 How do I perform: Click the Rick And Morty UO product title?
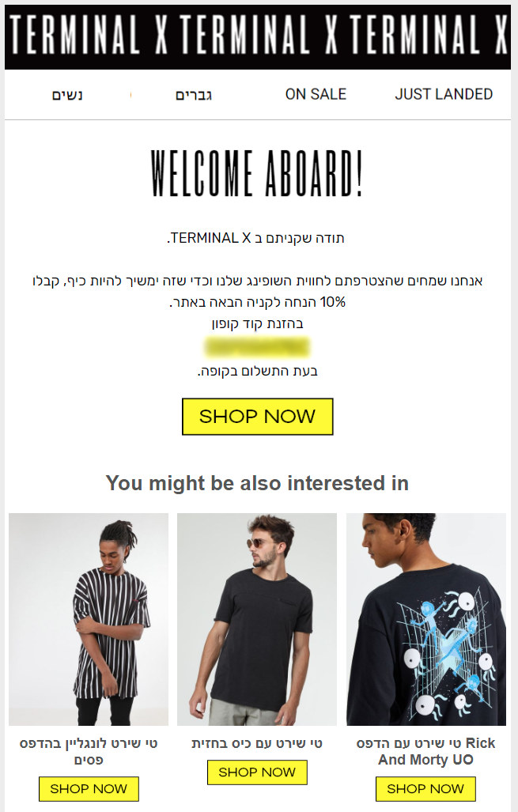(425, 751)
